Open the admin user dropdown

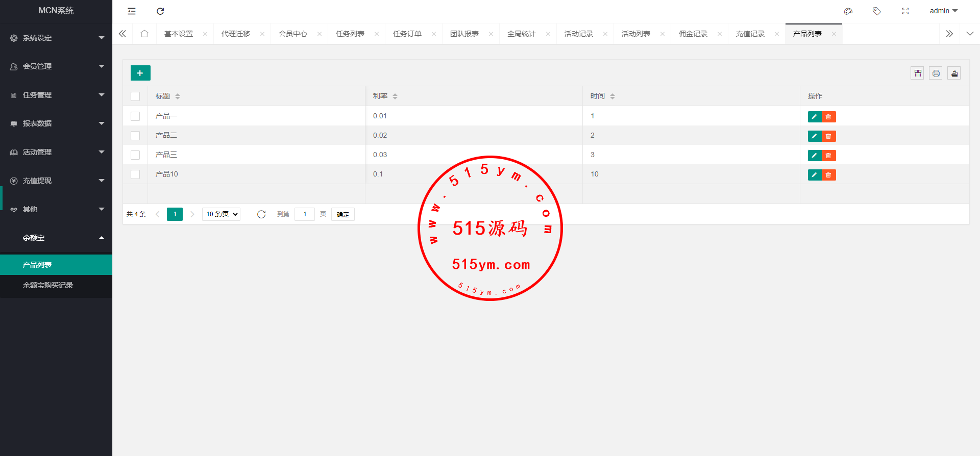[x=943, y=11]
